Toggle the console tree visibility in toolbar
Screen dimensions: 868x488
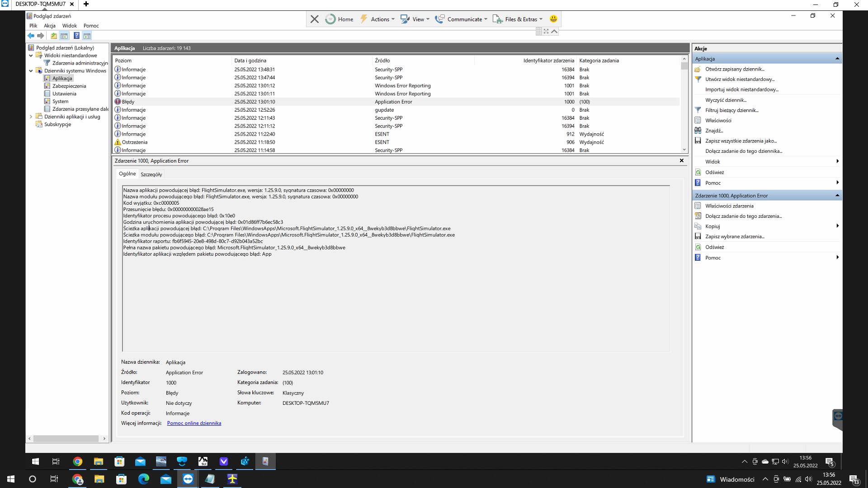click(64, 36)
